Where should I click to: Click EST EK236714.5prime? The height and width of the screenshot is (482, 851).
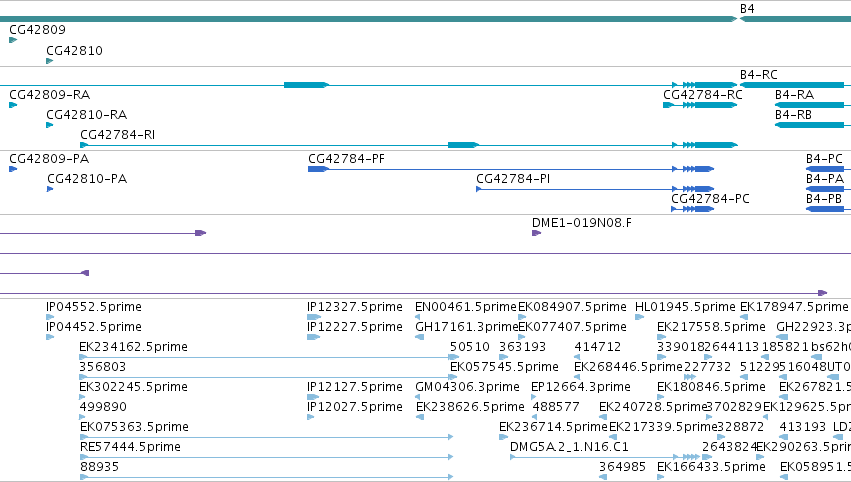click(553, 427)
